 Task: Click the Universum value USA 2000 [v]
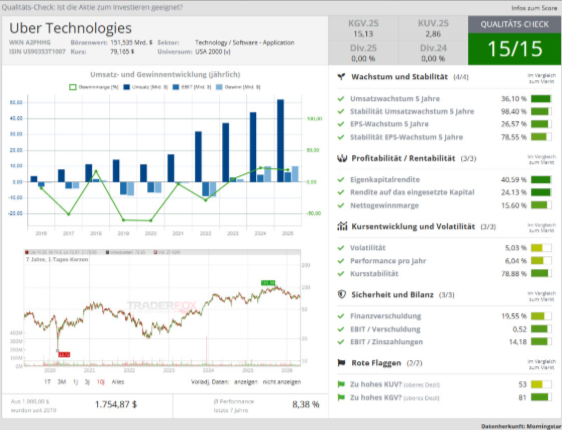[x=213, y=52]
